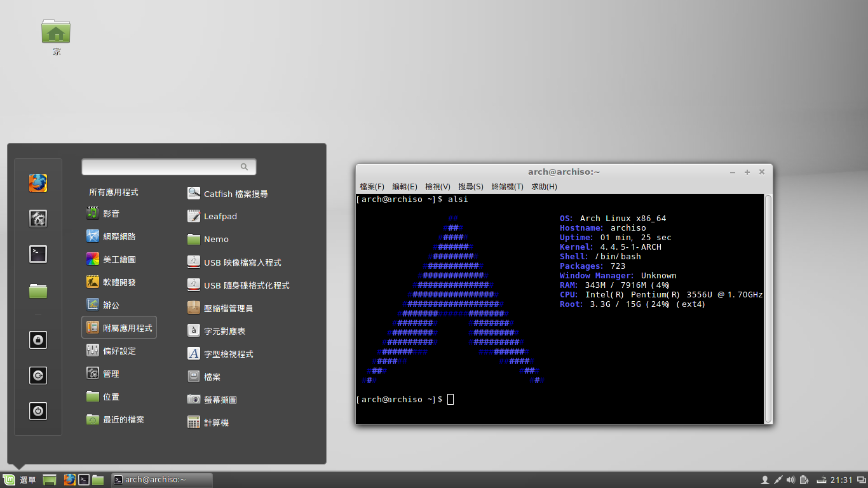Click the terminal launcher on the bottom panel
868x488 pixels.
tap(83, 480)
